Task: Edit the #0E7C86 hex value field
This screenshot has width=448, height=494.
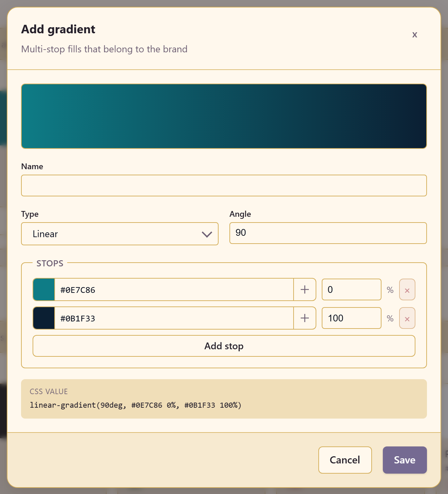Action: tap(174, 290)
